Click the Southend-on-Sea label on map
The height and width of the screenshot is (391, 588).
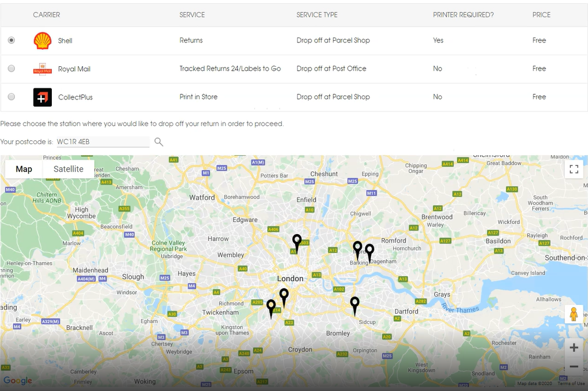[566, 258]
